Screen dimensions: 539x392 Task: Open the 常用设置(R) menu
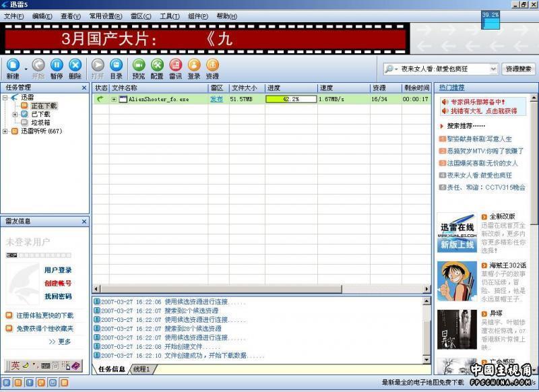(106, 16)
